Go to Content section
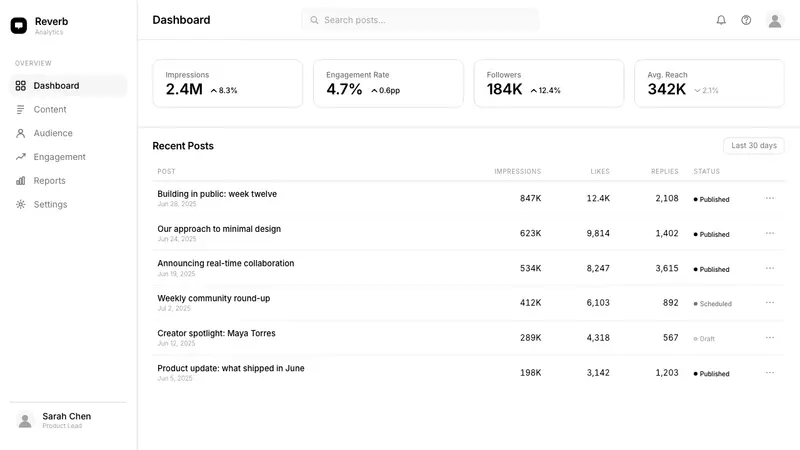 click(x=68, y=109)
